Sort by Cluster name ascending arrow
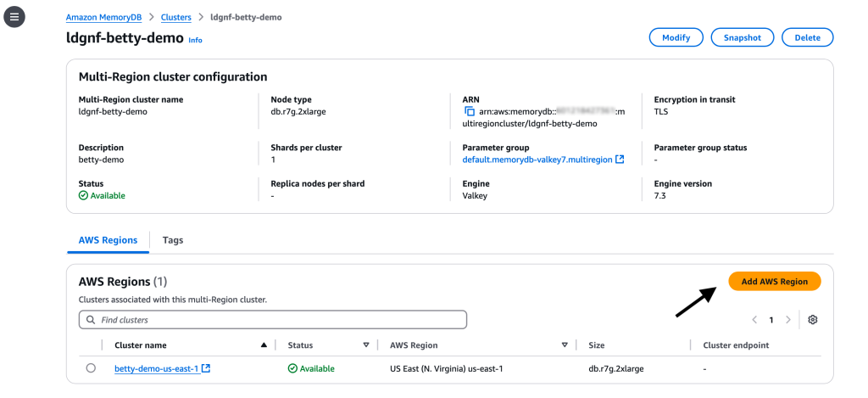The height and width of the screenshot is (398, 868). (x=264, y=345)
